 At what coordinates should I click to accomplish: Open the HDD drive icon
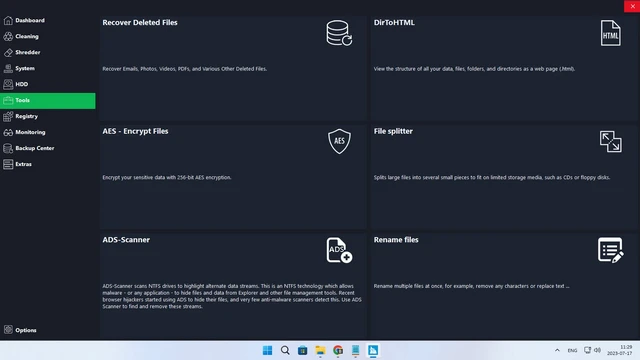(8, 84)
